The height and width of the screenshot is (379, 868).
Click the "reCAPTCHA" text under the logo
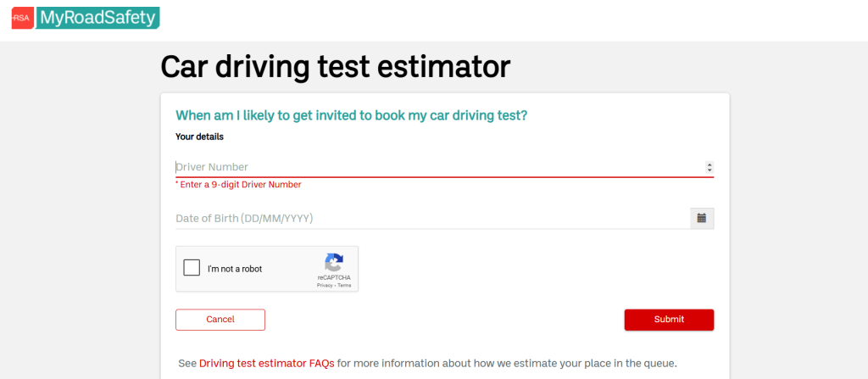point(334,277)
